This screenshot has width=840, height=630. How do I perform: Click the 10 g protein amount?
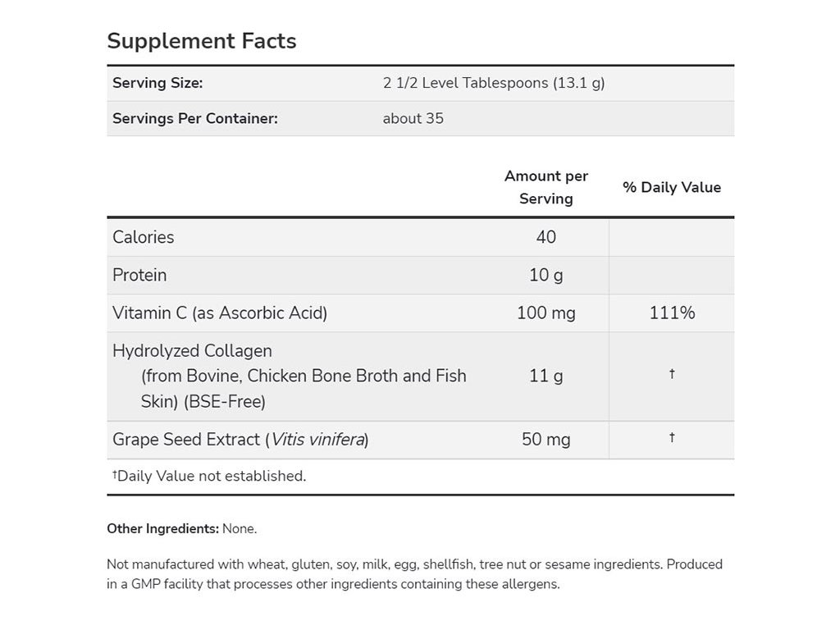point(546,276)
